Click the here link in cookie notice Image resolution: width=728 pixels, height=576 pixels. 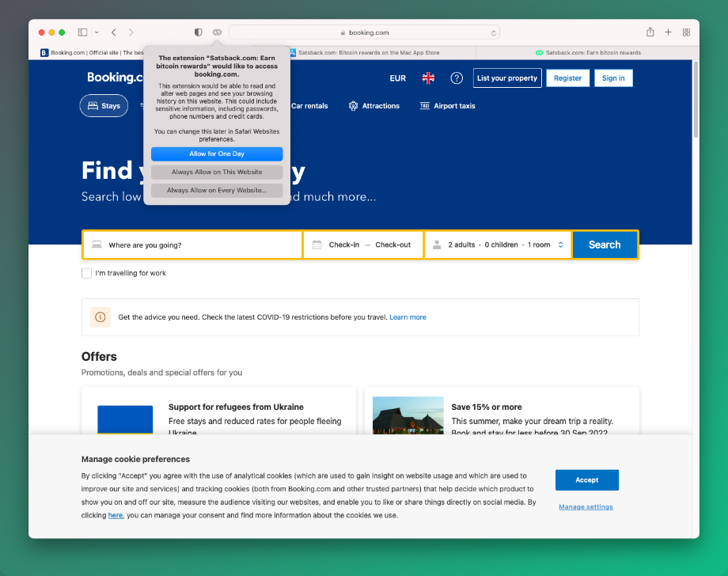point(116,515)
